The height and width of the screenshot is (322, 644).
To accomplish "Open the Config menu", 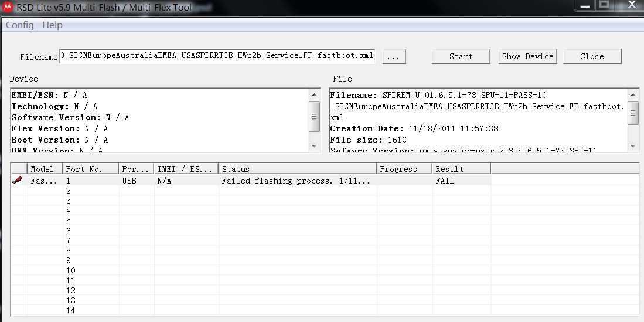I will (20, 25).
